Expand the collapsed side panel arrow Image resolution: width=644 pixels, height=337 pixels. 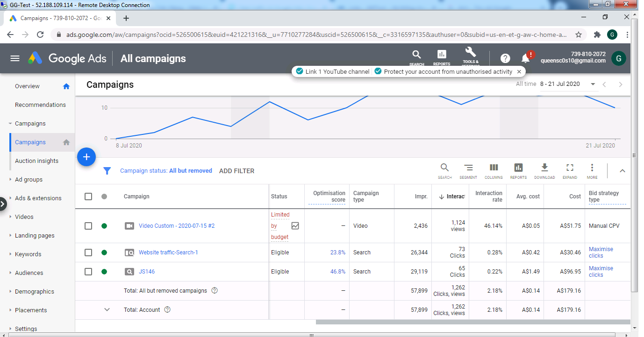(3, 204)
